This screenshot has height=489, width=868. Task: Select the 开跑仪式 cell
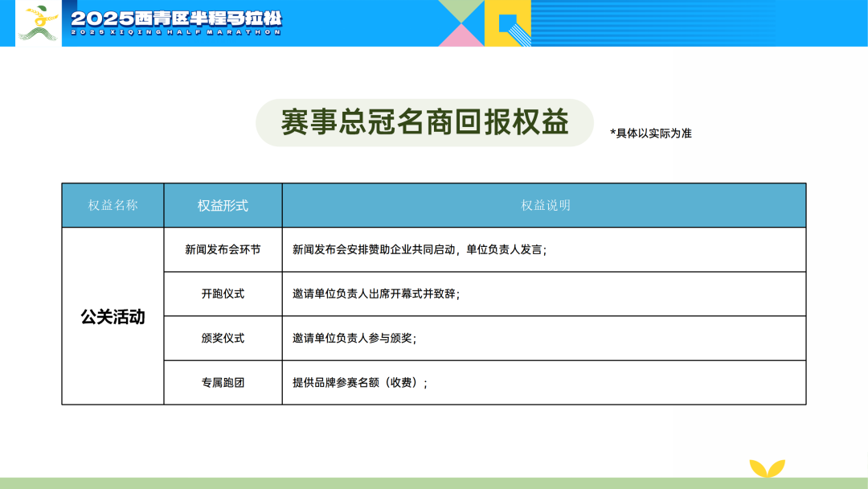tap(223, 294)
